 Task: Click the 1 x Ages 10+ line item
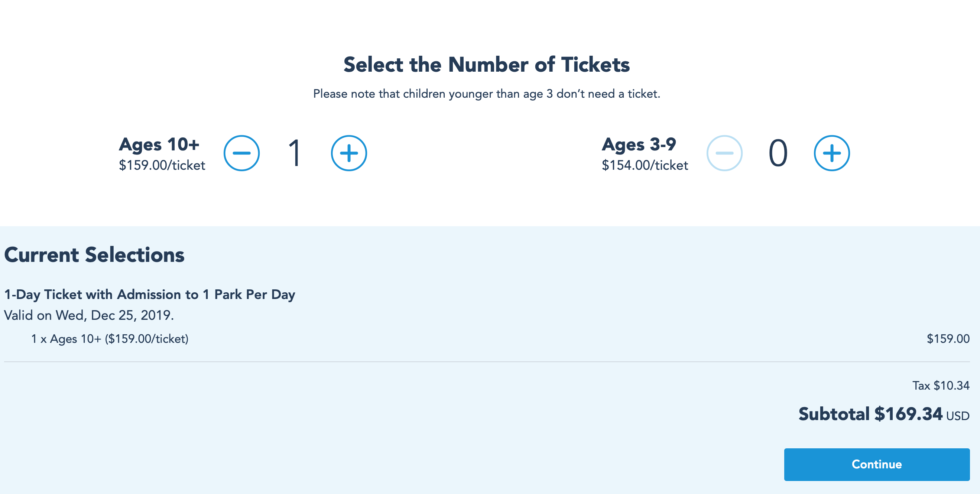tap(110, 339)
